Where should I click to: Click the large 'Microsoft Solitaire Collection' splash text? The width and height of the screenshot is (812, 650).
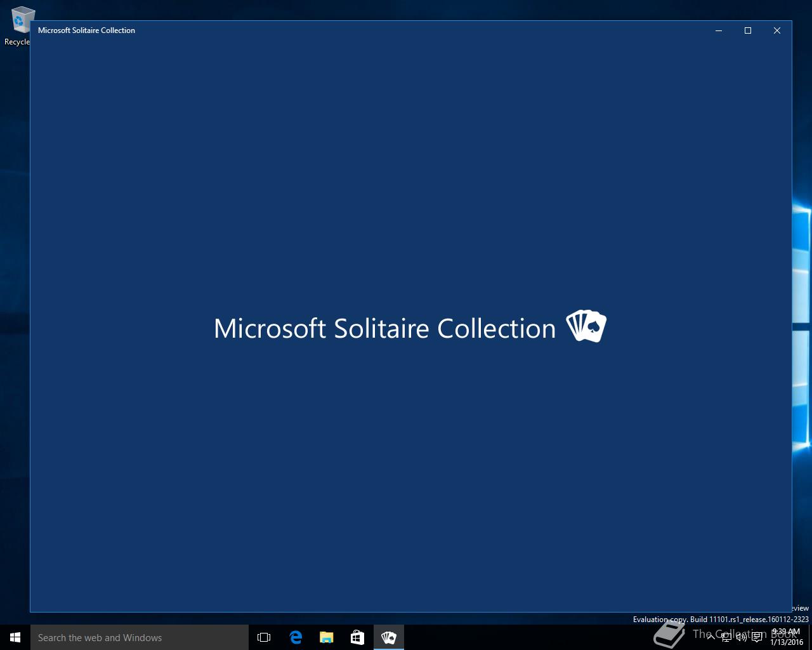pos(384,329)
